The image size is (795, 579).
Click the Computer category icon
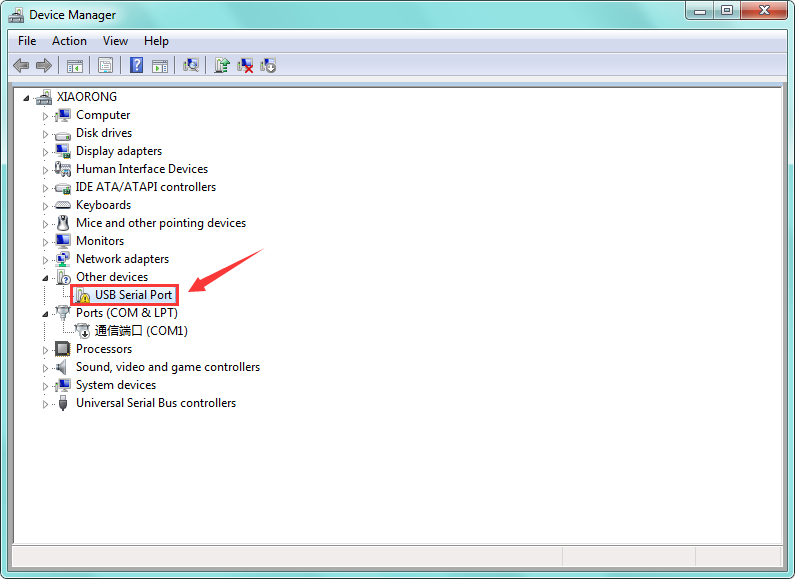(x=63, y=115)
